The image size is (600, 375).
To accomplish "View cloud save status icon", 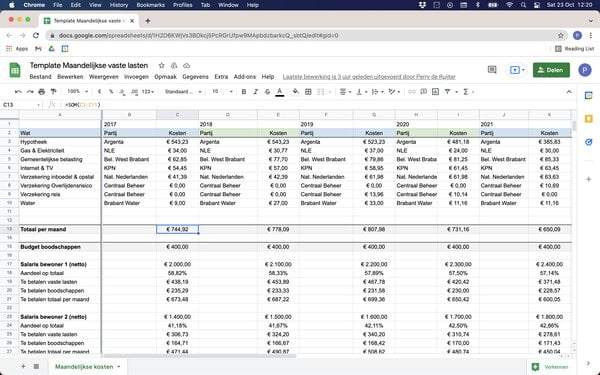I will pyautogui.click(x=186, y=65).
